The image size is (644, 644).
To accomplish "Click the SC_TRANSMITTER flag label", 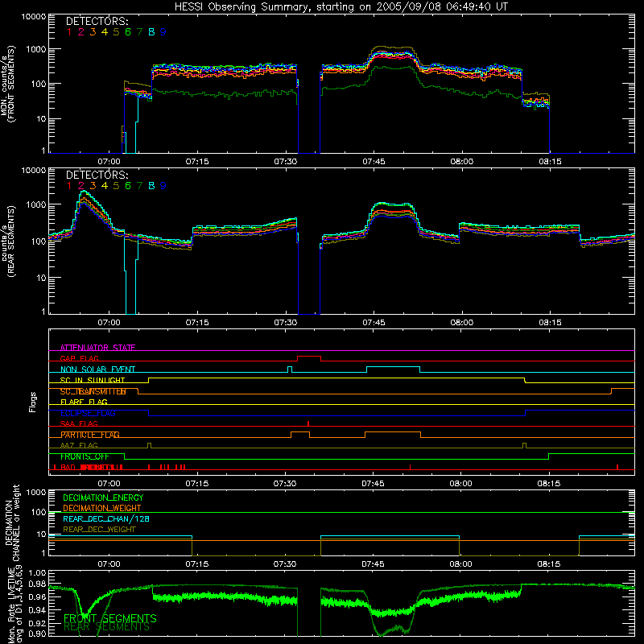I will click(93, 391).
